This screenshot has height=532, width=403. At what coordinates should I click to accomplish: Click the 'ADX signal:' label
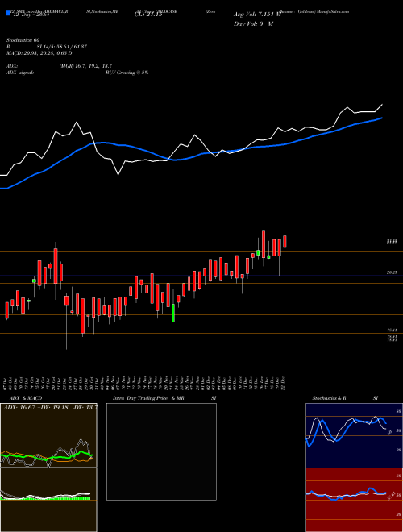pyautogui.click(x=20, y=73)
